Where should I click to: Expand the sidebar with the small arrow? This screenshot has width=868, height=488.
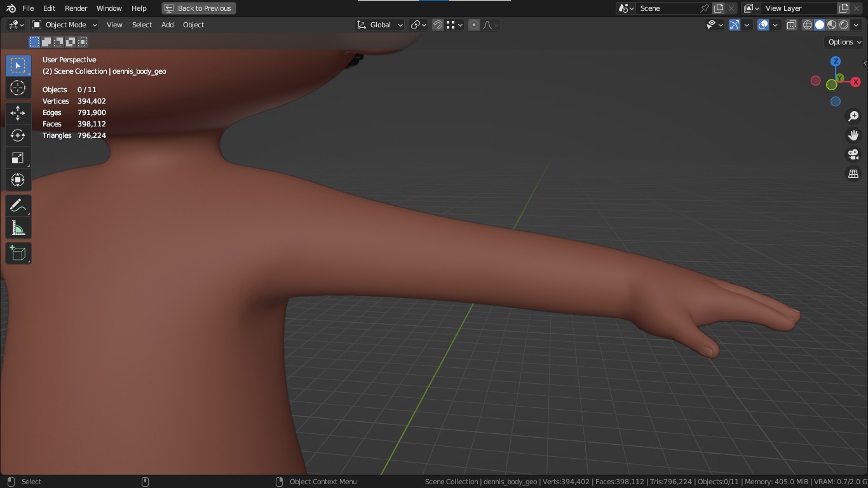pyautogui.click(x=865, y=63)
